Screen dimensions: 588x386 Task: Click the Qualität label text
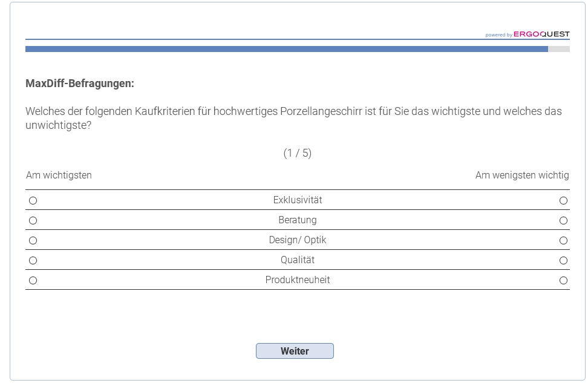click(x=297, y=260)
